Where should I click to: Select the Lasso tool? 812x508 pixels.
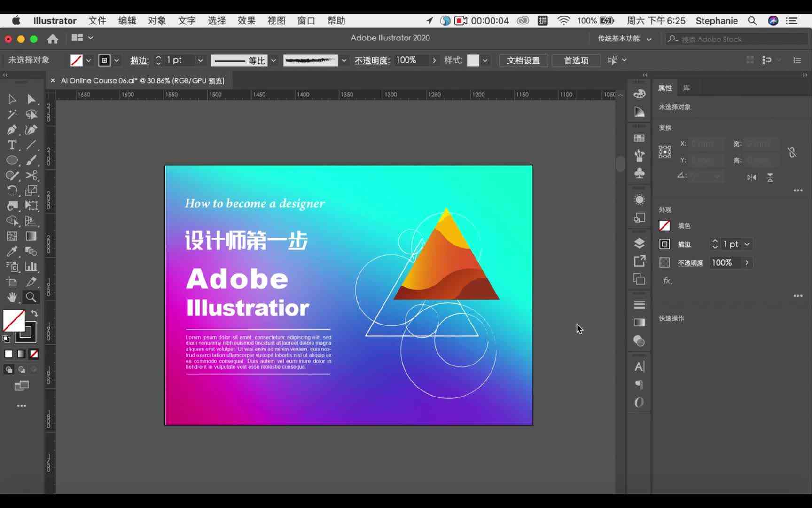pos(31,114)
